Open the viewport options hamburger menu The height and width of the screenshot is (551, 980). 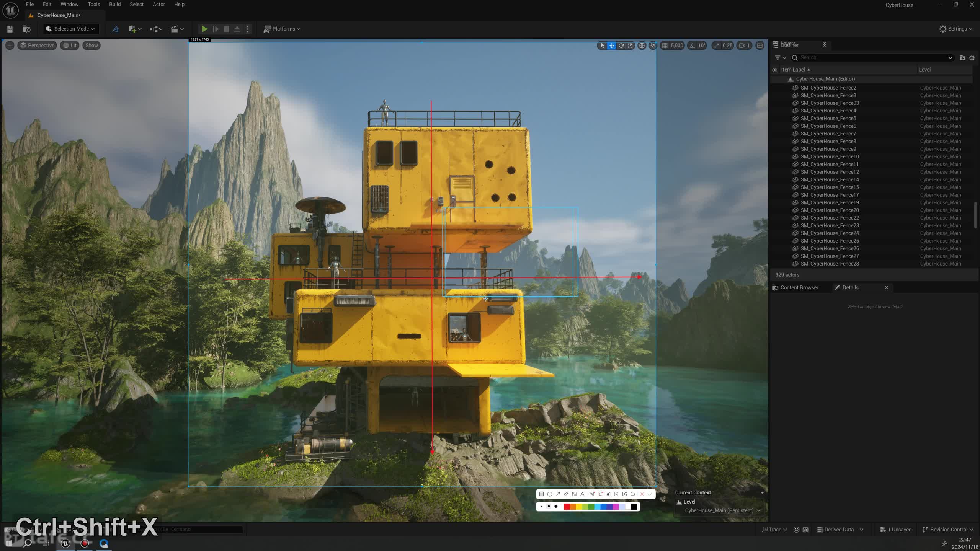pos(10,46)
